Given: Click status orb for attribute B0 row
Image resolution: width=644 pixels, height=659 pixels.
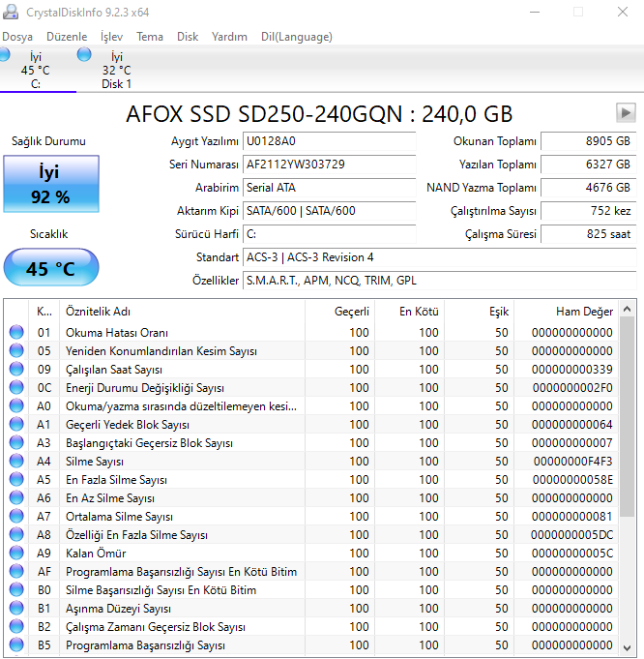Looking at the screenshot, I should click(16, 589).
